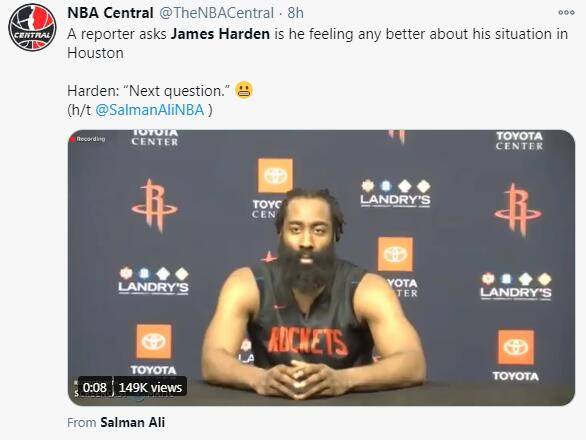Image resolution: width=586 pixels, height=440 pixels.
Task: Click the "Next question." quote text
Action: click(174, 91)
